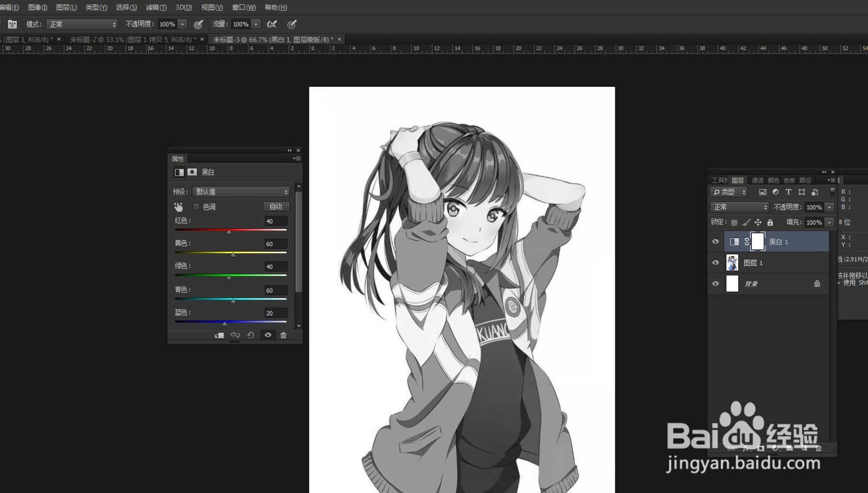Toggle adjustment visibility eye in 属性 panel

pos(267,335)
